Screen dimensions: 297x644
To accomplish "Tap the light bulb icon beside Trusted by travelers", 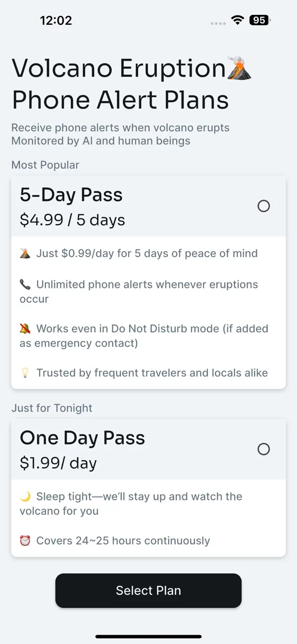I will pyautogui.click(x=25, y=374).
